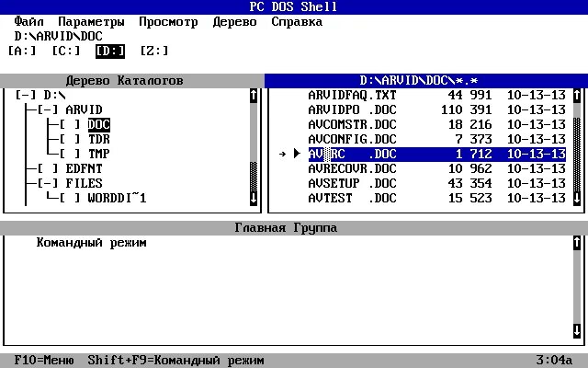The height and width of the screenshot is (368, 588).
Task: Select file AVRECOVR.DOC
Action: pyautogui.click(x=437, y=168)
